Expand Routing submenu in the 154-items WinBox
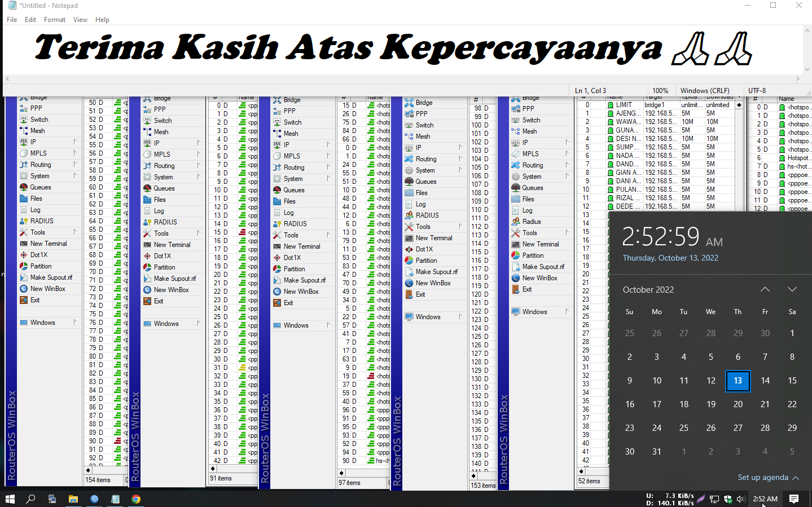The width and height of the screenshot is (812, 507). 74,164
